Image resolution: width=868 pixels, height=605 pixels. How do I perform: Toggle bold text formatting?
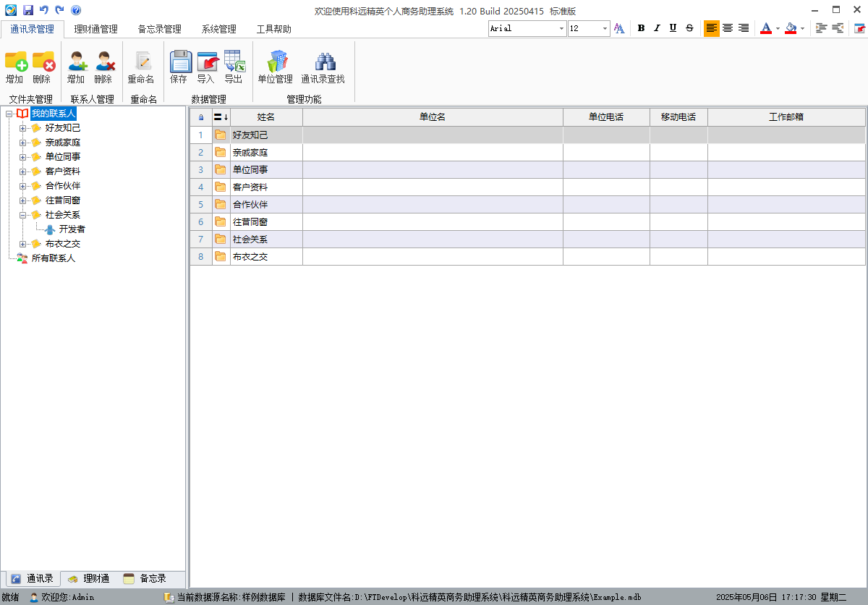[641, 28]
